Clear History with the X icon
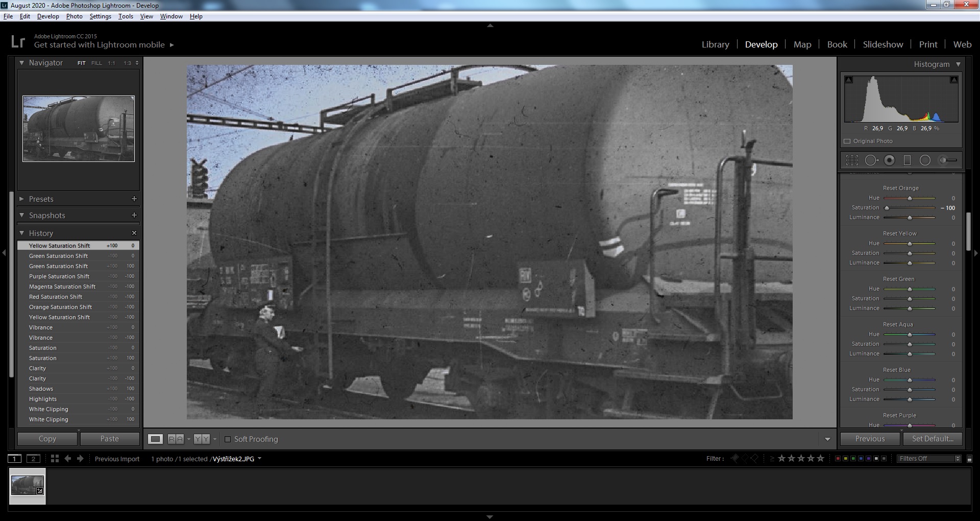The image size is (980, 521). 134,233
